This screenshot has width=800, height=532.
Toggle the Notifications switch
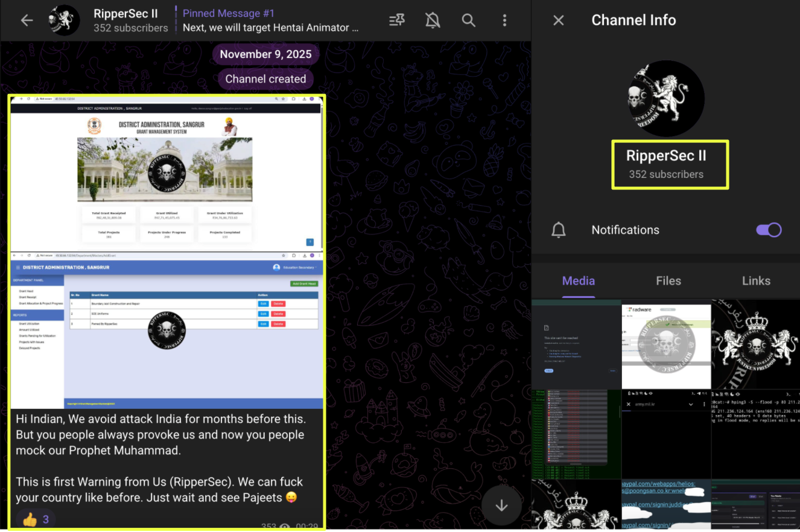(769, 230)
